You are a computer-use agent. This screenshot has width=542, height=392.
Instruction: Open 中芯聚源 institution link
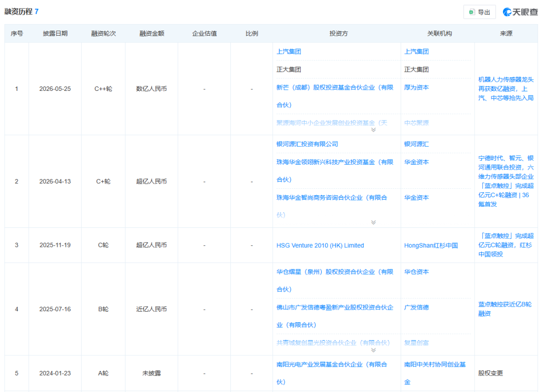click(x=417, y=122)
